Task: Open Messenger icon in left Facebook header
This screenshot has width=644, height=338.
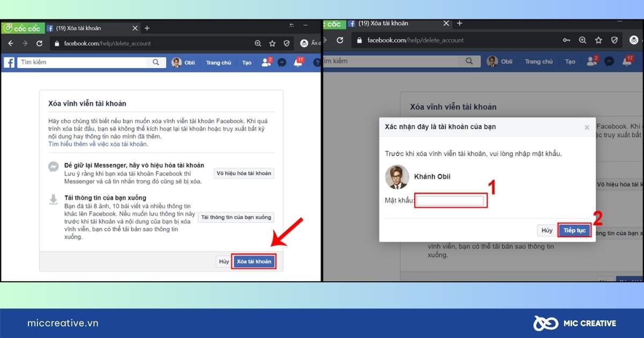Action: tap(282, 63)
